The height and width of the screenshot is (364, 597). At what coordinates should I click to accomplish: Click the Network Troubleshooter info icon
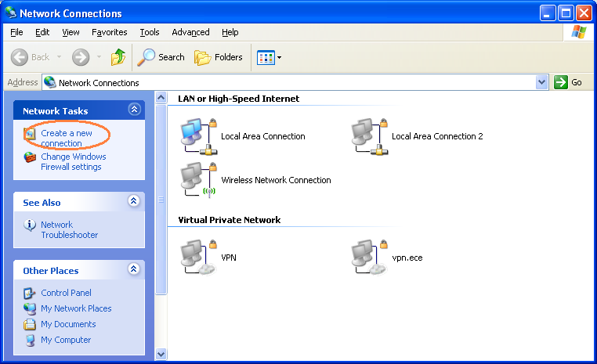click(30, 225)
